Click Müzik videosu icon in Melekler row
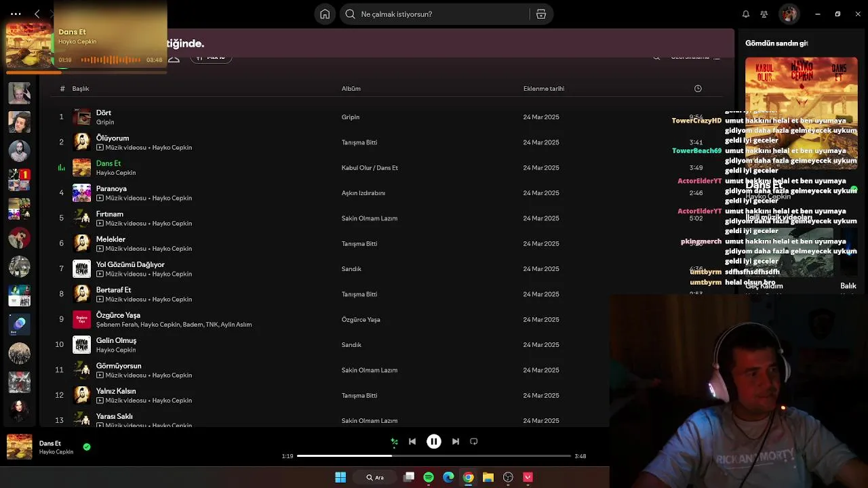Screen dimensions: 868x488 tap(100, 249)
